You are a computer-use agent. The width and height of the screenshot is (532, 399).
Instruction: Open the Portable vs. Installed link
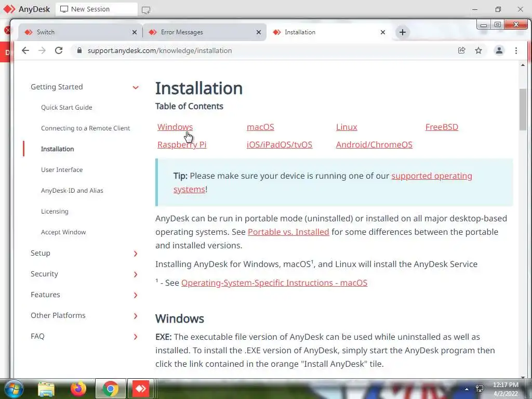[x=288, y=232]
